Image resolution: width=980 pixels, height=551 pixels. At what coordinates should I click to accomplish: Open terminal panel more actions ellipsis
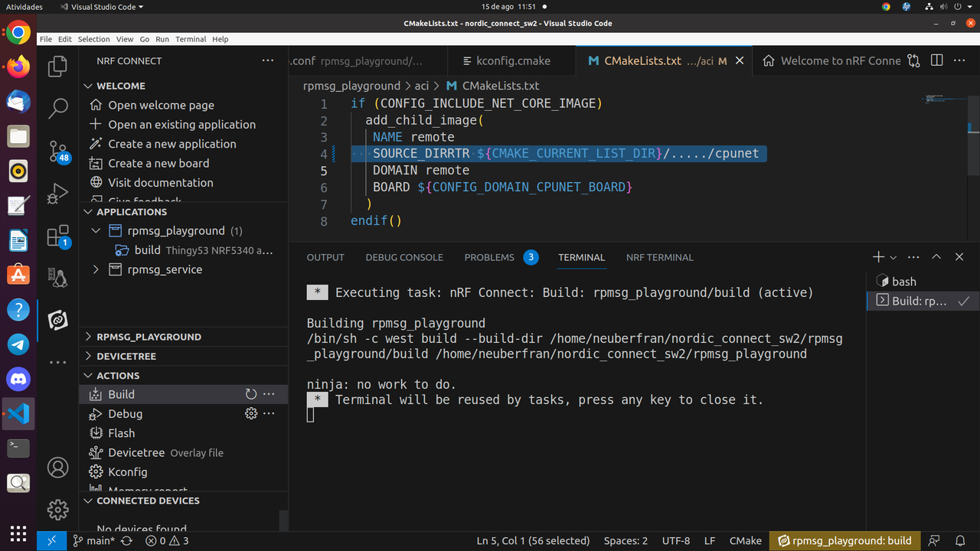tap(913, 257)
